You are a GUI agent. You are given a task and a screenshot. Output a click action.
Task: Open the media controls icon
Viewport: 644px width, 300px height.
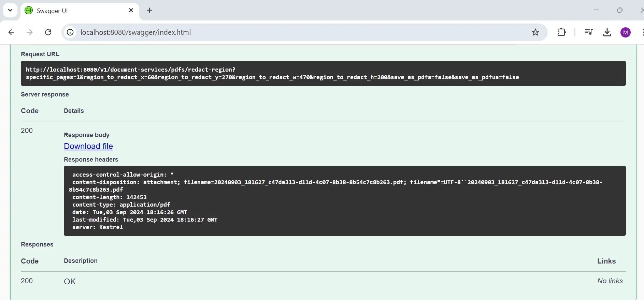(589, 32)
